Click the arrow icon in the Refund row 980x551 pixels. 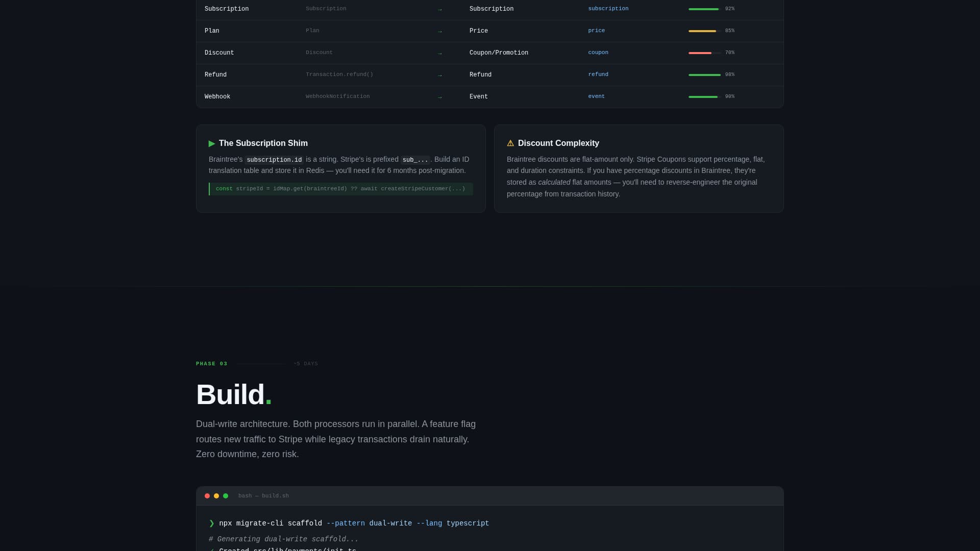[x=440, y=75]
